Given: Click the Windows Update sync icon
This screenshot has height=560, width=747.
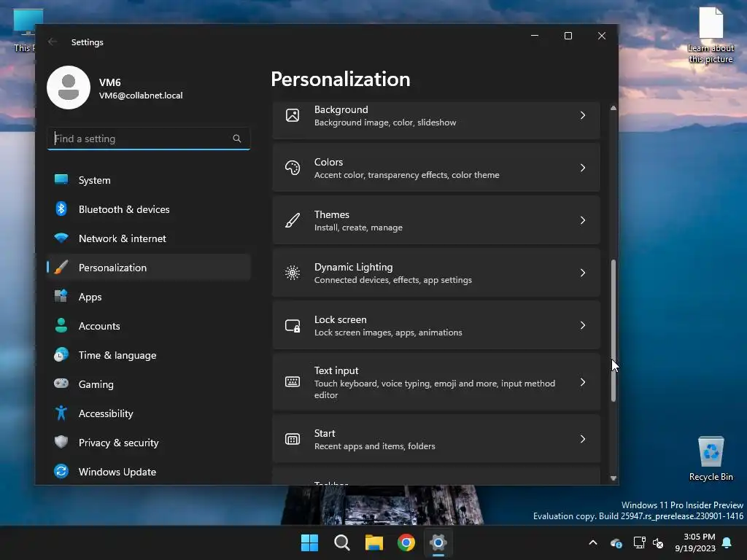Looking at the screenshot, I should [x=61, y=471].
